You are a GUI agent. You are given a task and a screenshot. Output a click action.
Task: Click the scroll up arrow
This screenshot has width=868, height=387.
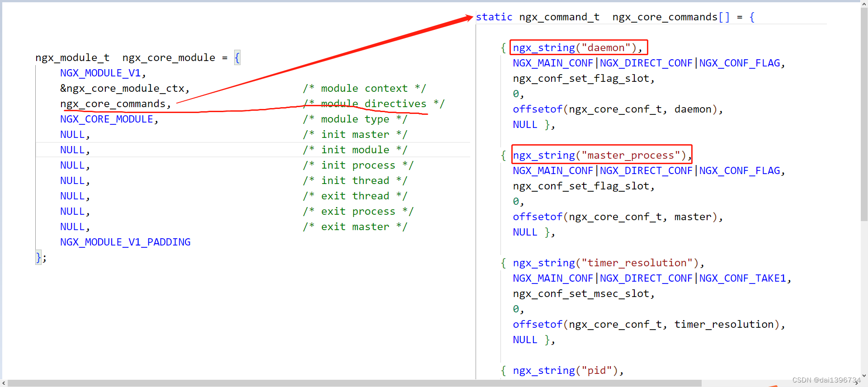[x=864, y=4]
